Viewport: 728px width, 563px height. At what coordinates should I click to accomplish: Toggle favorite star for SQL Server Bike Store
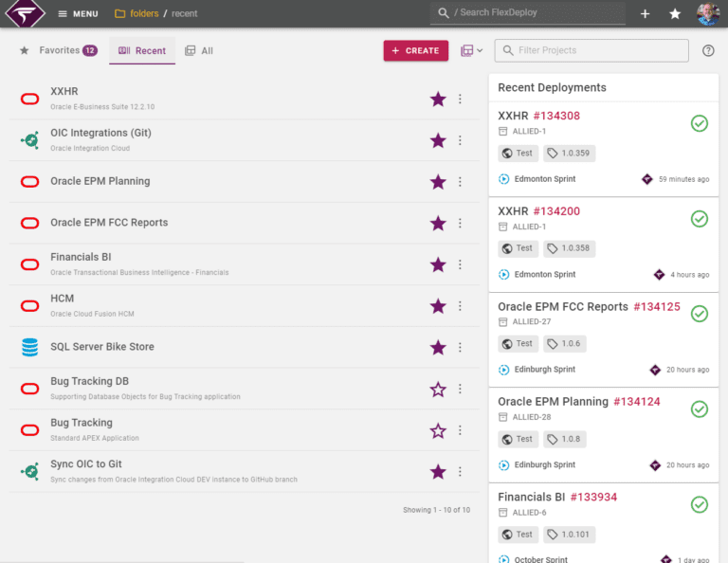tap(438, 347)
